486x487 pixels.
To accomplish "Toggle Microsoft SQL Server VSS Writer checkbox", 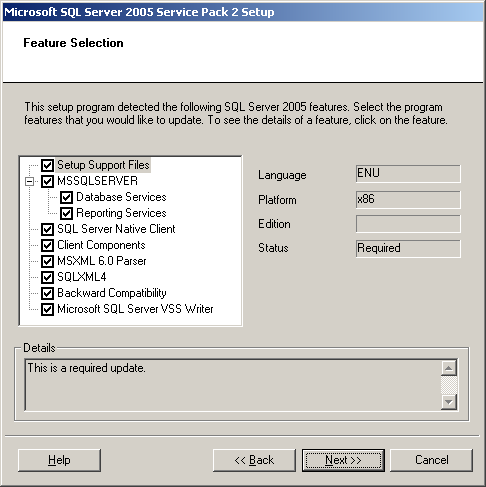I will 47,309.
